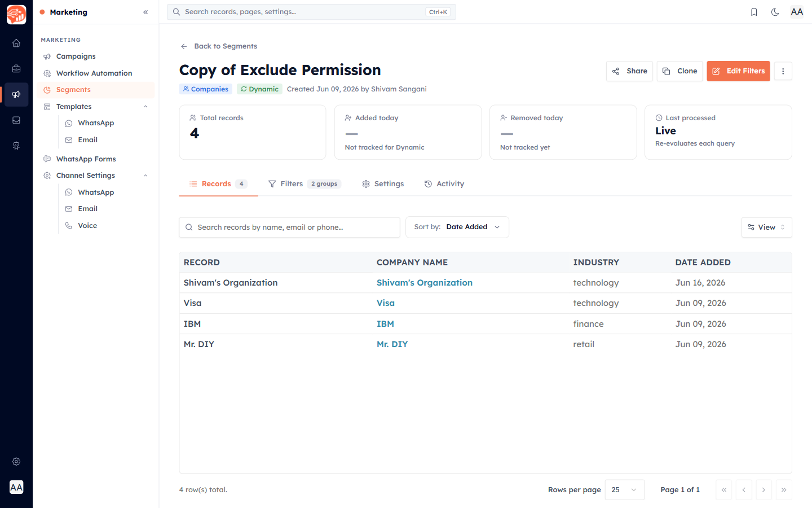Go to last page of records
This screenshot has height=508, width=812.
tap(784, 490)
